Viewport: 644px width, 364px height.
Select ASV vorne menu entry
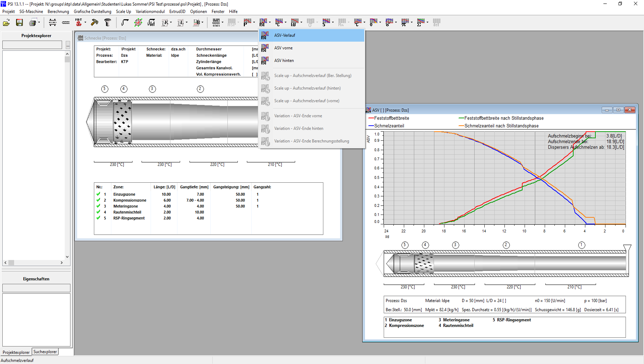click(x=312, y=48)
